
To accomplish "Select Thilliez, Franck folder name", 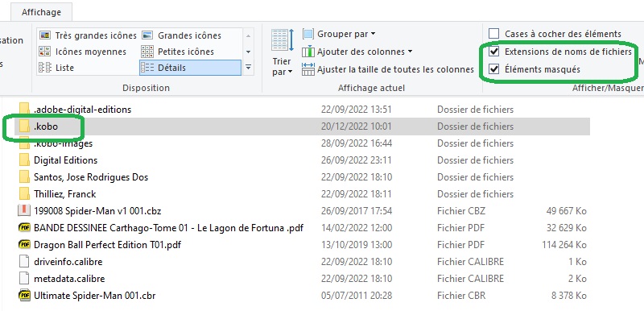I will tap(65, 194).
